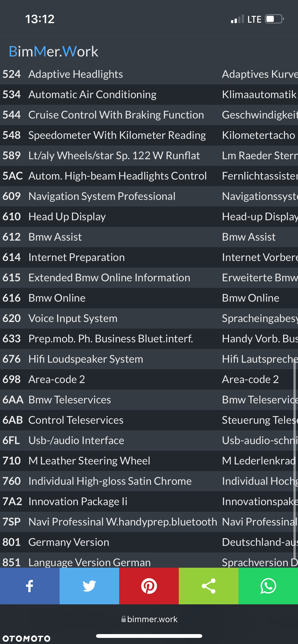298x644 pixels.
Task: Select row 7A2 Innovation Package Ii
Action: click(149, 502)
